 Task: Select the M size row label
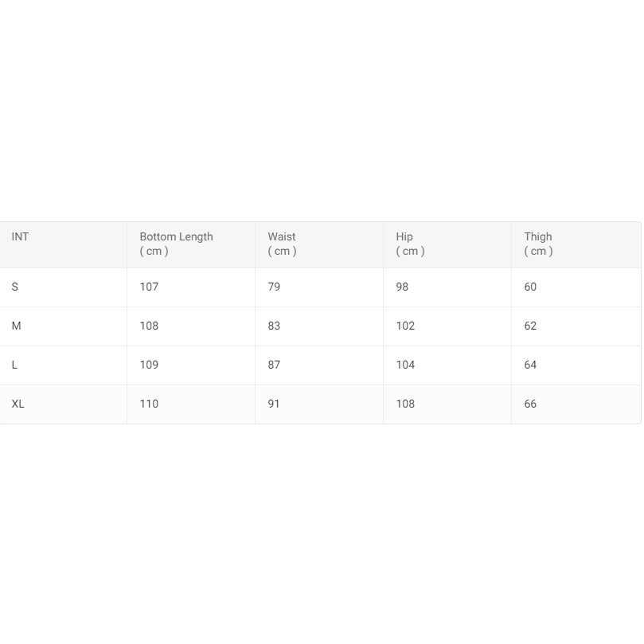pyautogui.click(x=17, y=326)
